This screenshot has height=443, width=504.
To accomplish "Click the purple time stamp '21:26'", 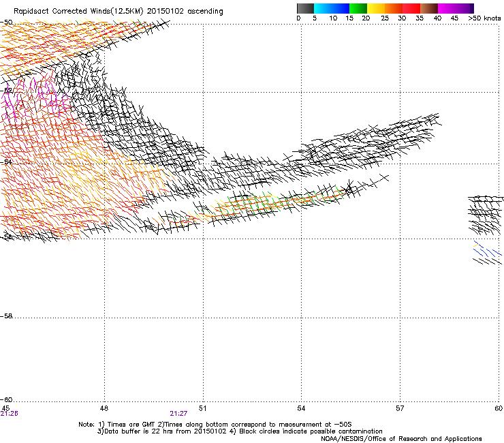I will coord(9,414).
